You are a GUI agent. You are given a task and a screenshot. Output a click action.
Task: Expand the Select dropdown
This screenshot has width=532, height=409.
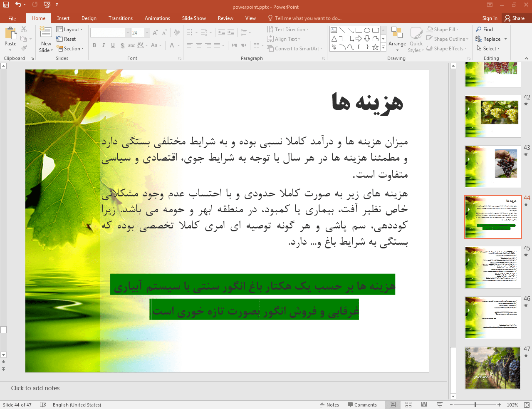point(488,49)
